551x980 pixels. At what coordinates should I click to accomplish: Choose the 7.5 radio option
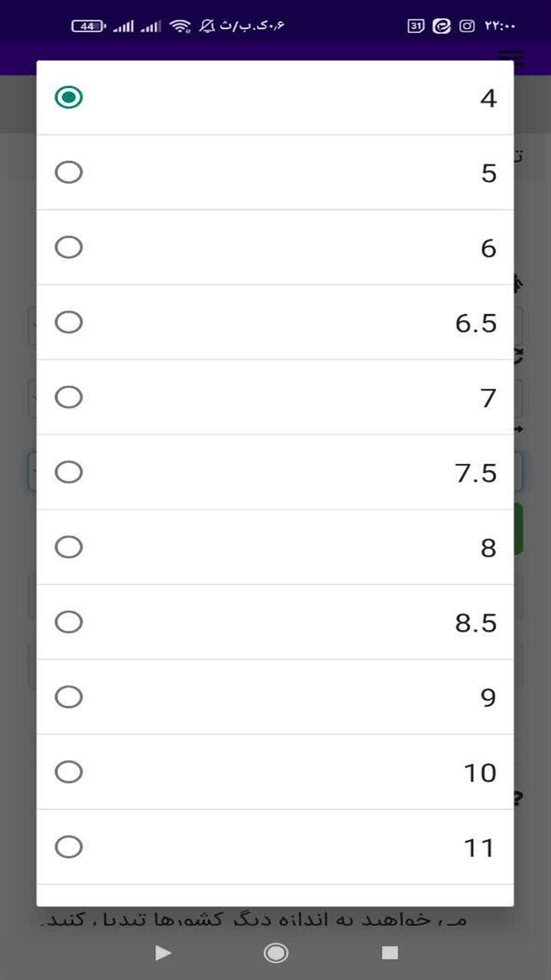(69, 472)
